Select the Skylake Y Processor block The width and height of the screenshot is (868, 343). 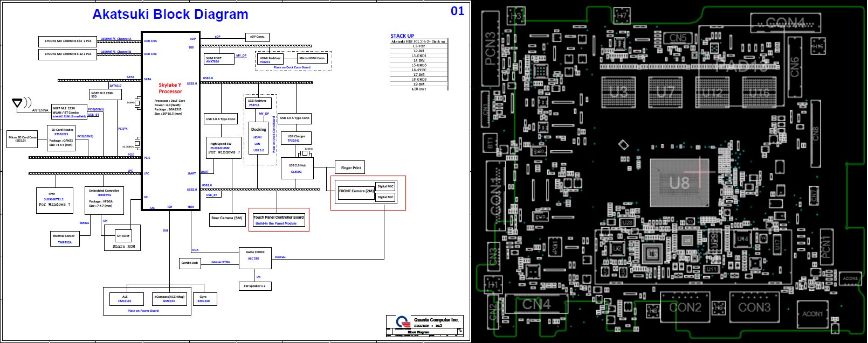pos(170,121)
